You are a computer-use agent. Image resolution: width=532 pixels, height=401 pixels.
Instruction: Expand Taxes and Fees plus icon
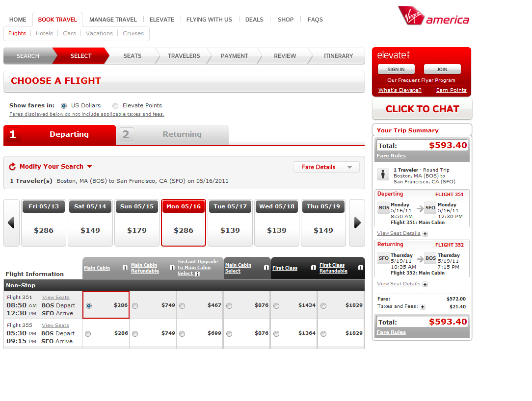point(423,307)
